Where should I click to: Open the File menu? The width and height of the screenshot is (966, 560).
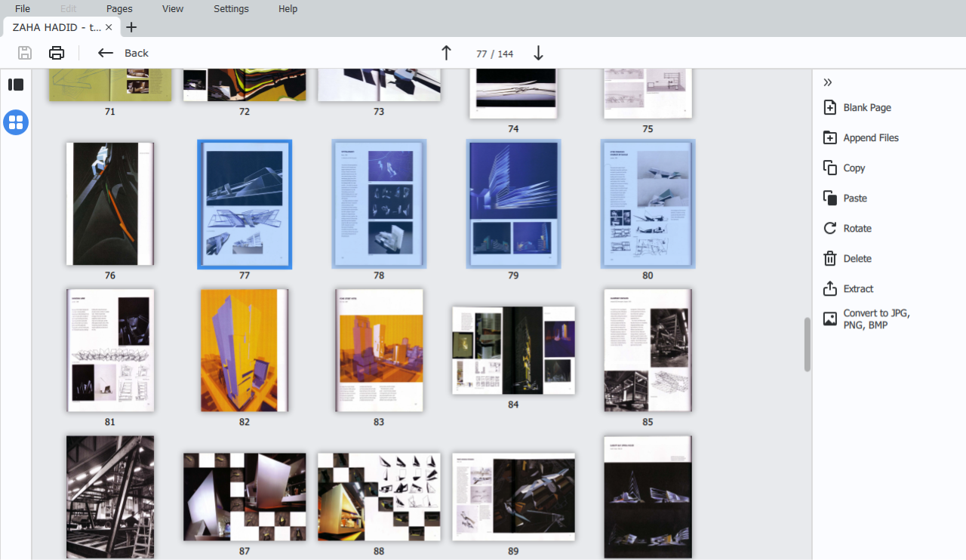pyautogui.click(x=23, y=9)
